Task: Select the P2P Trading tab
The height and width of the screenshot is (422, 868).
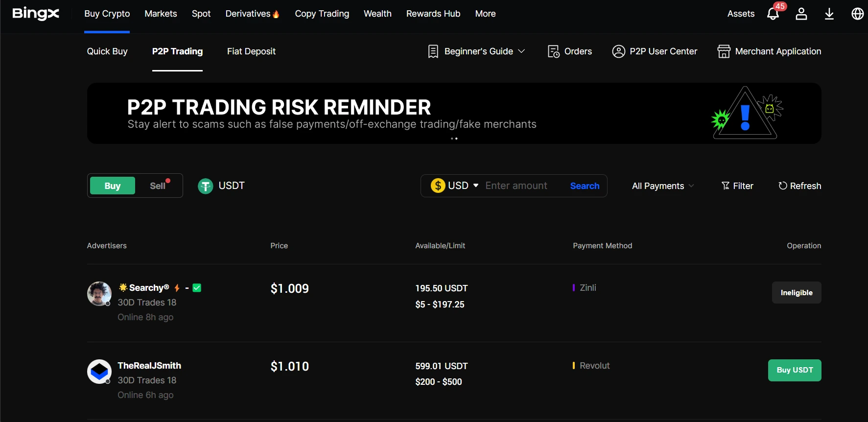Action: click(177, 51)
